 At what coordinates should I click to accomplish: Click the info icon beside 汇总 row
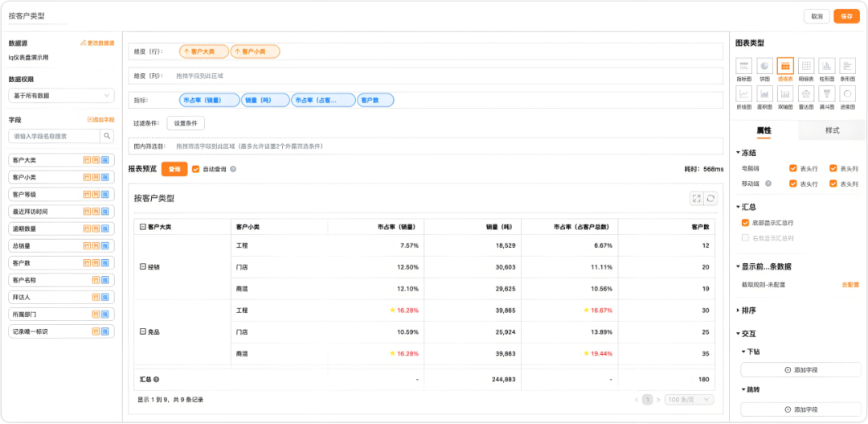pyautogui.click(x=156, y=380)
